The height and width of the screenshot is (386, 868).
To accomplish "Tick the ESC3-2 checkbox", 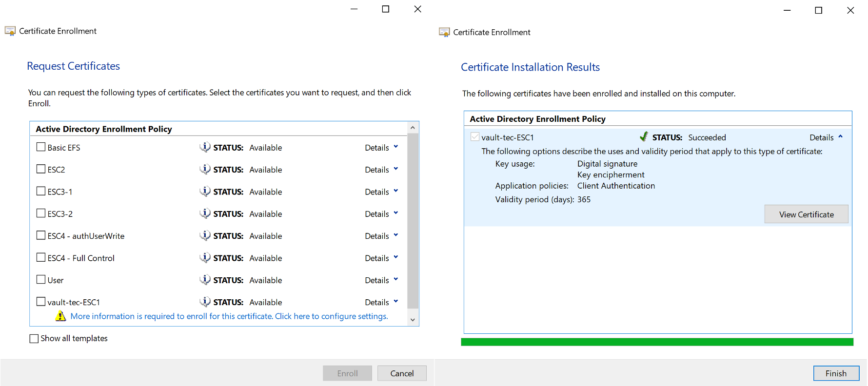I will tap(41, 213).
